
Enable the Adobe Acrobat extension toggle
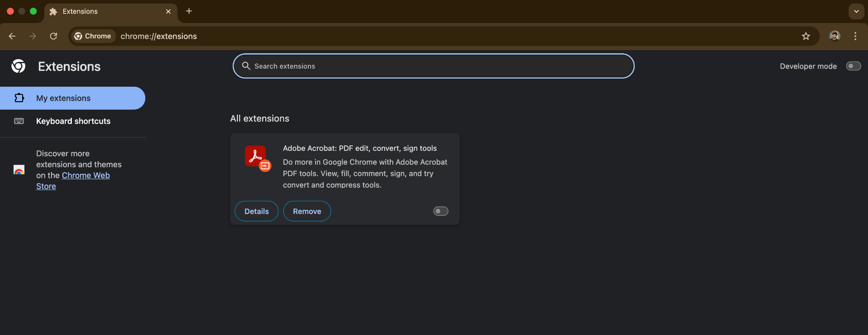pos(441,211)
